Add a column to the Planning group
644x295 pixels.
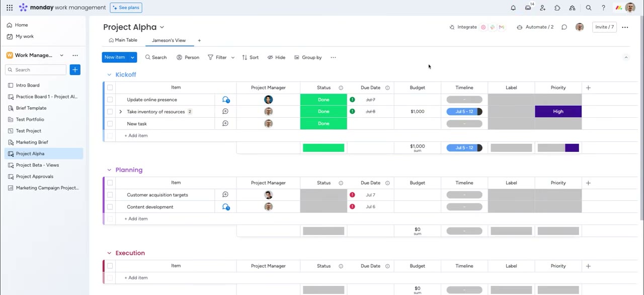[588, 183]
